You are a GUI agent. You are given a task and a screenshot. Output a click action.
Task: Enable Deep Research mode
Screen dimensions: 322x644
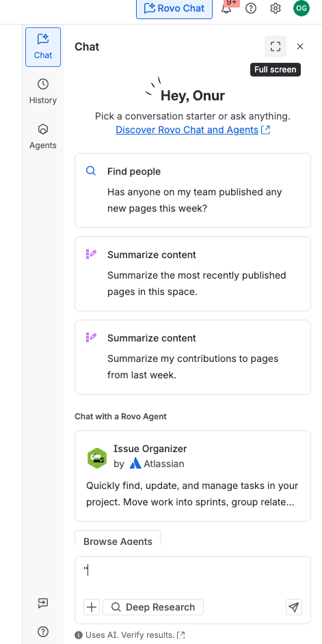point(153,607)
